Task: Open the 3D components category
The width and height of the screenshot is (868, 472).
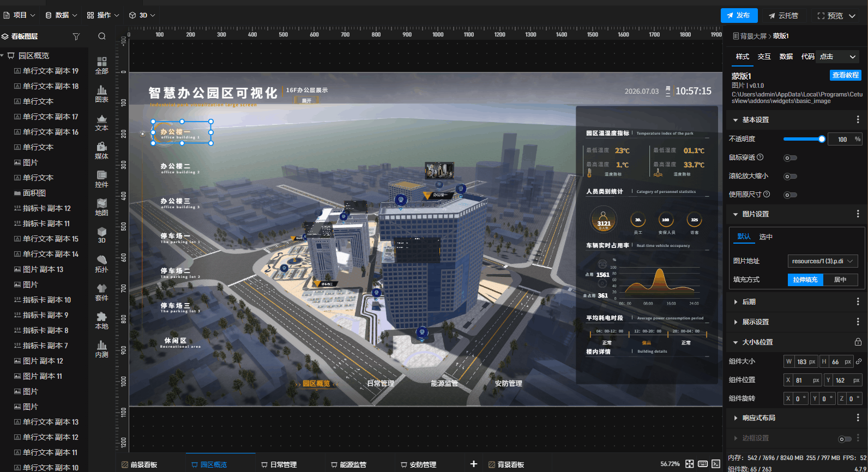Action: click(x=101, y=235)
